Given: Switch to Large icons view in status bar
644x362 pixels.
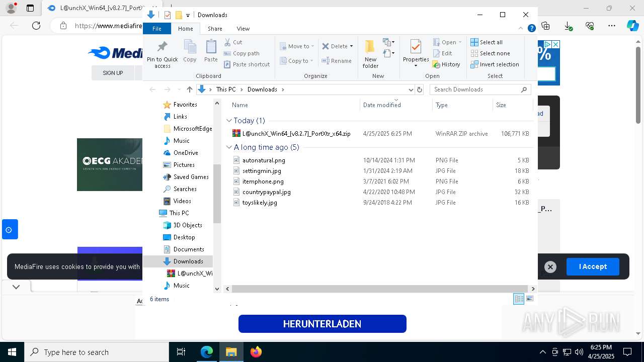Looking at the screenshot, I should (530, 299).
